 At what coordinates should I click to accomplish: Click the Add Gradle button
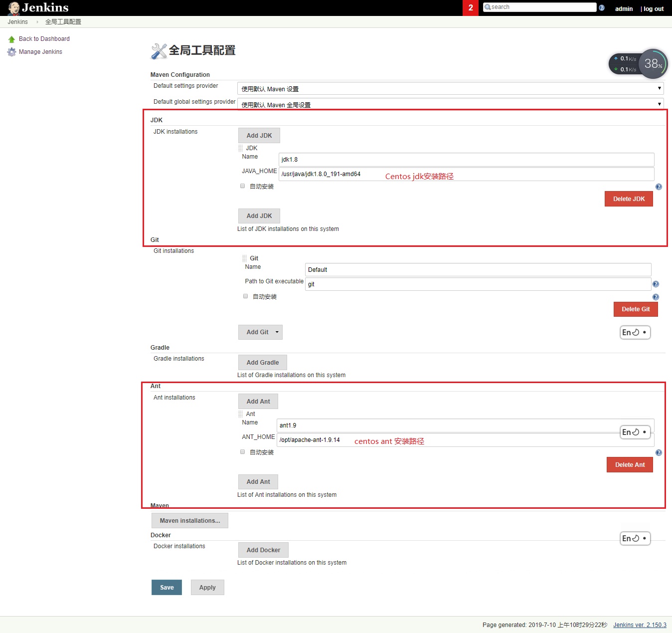(x=263, y=363)
